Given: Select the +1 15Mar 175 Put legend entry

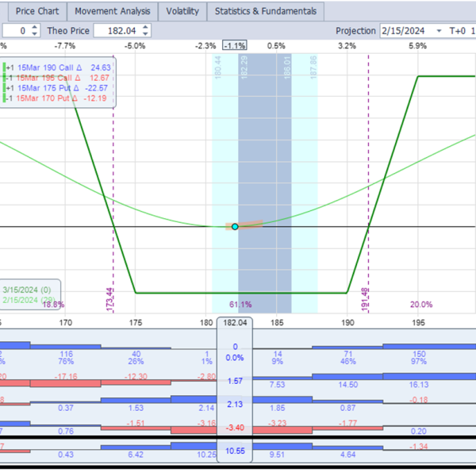Looking at the screenshot, I should point(58,87).
